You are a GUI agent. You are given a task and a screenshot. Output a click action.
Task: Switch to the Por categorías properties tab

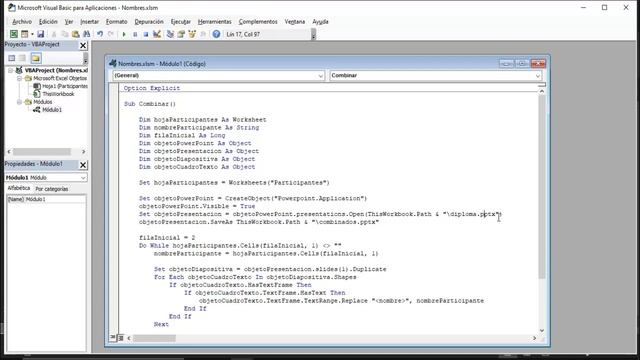[52, 189]
